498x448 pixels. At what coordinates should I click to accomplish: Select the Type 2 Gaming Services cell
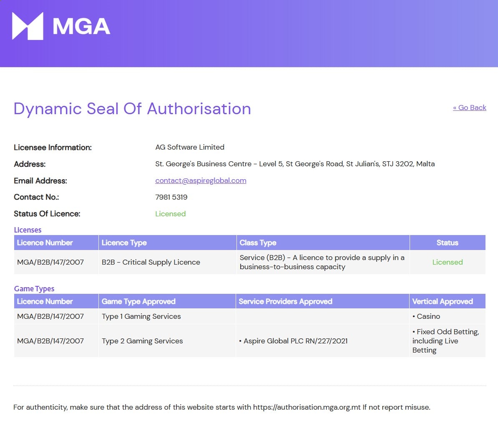142,341
